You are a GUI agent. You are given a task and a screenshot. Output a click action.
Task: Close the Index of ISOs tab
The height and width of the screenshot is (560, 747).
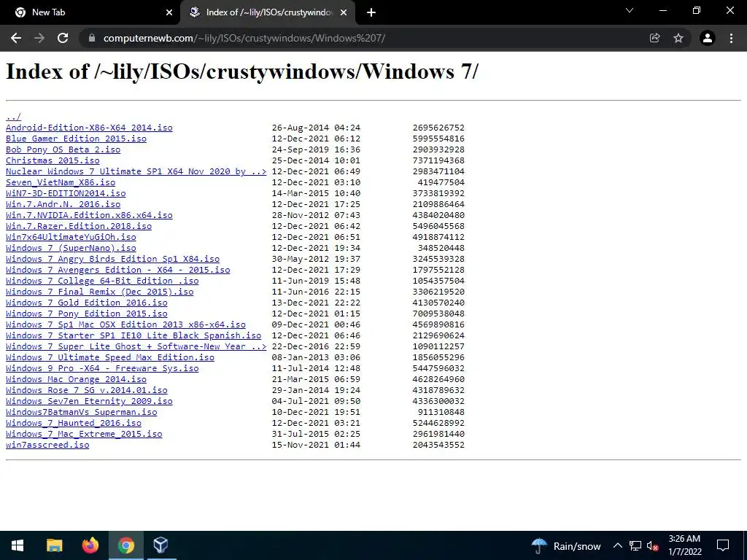pos(344,13)
